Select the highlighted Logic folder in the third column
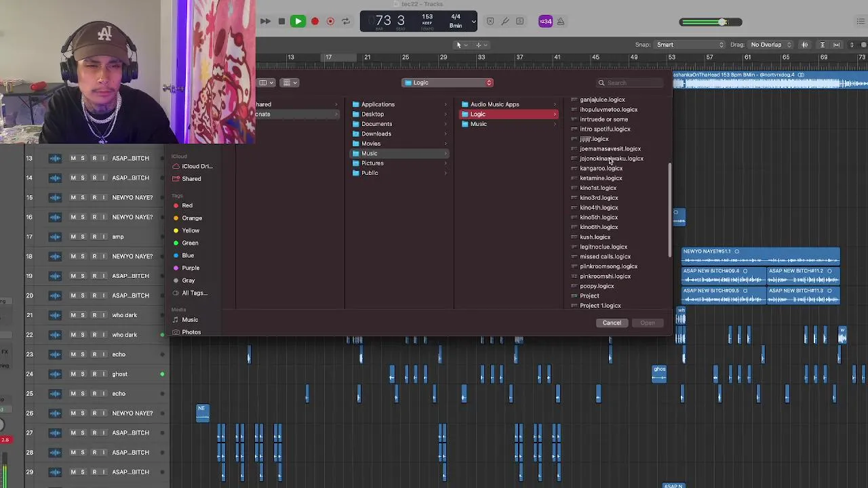 (x=509, y=114)
